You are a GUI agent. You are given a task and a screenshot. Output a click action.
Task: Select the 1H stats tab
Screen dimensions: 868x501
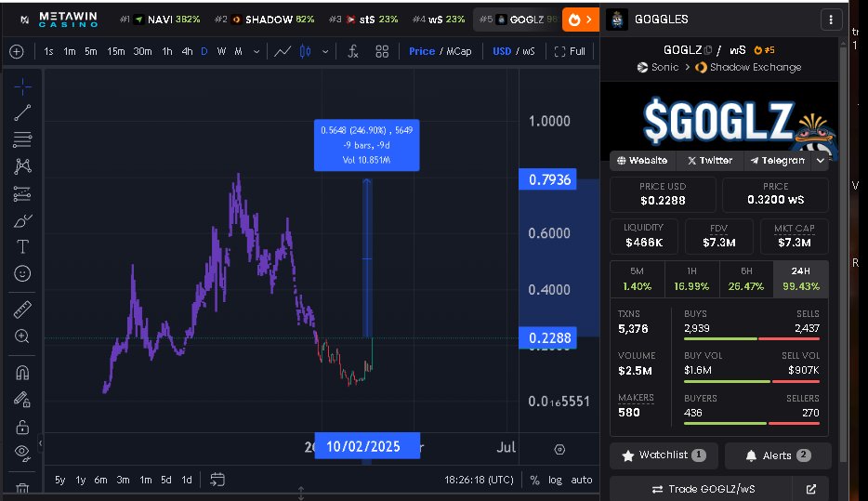click(691, 279)
